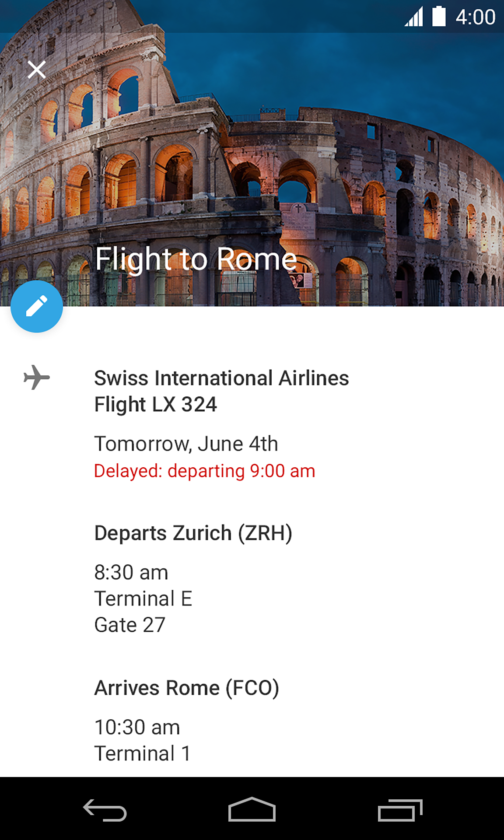Tap the red delayed departure notice
The image size is (504, 840).
(x=204, y=471)
